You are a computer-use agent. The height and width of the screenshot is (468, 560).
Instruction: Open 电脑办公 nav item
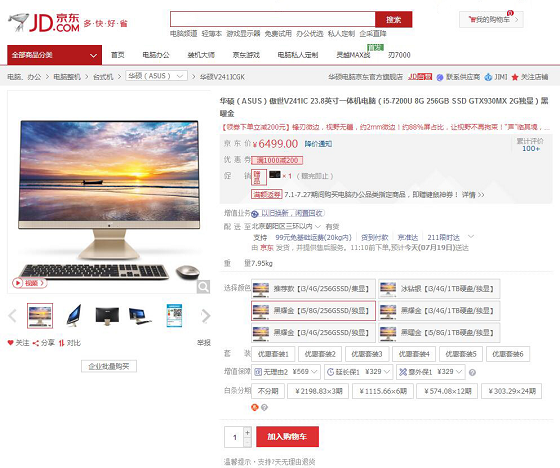156,55
